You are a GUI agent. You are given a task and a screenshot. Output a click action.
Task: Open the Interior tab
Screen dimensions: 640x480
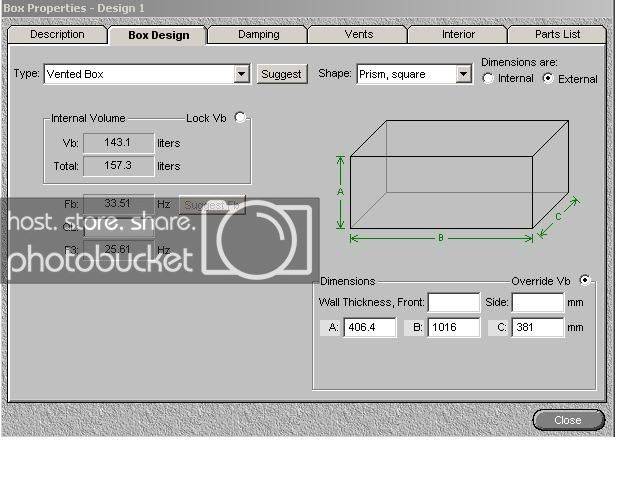458,35
